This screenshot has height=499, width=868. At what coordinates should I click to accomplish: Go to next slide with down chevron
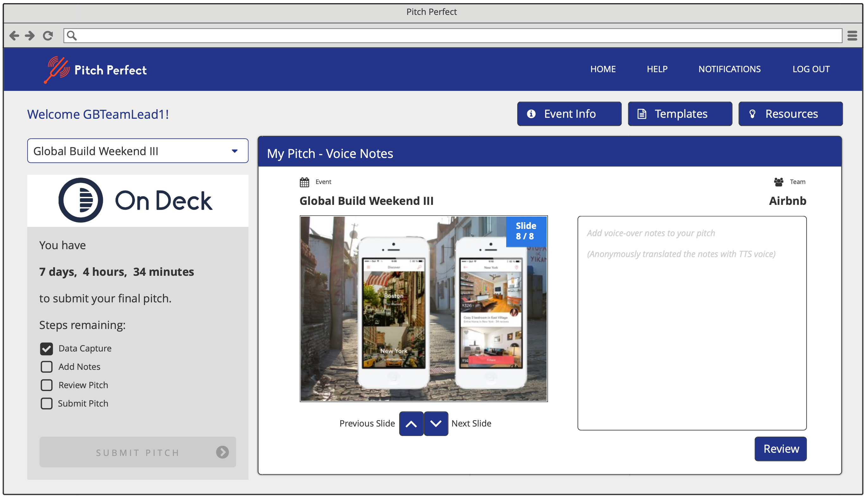coord(435,424)
